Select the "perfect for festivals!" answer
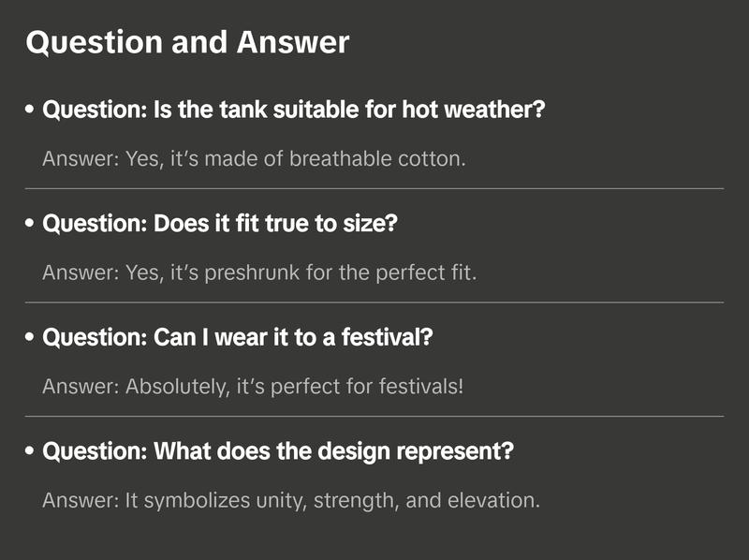 (x=253, y=387)
